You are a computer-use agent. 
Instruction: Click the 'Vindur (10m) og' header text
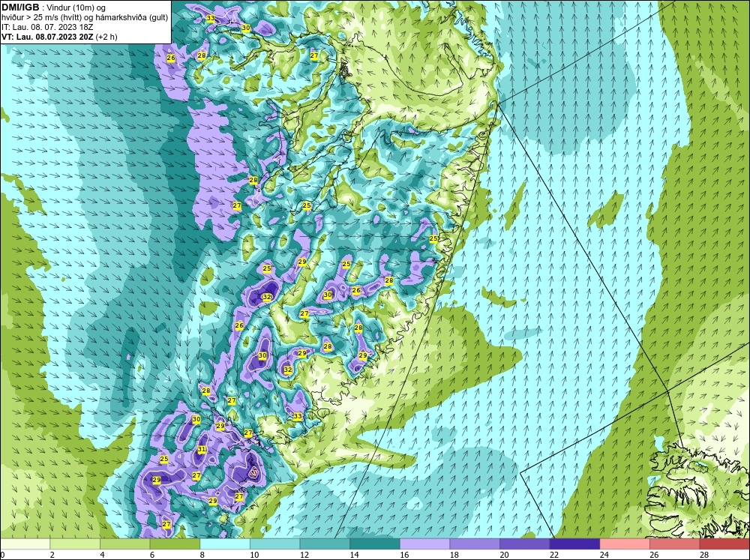(77, 7)
